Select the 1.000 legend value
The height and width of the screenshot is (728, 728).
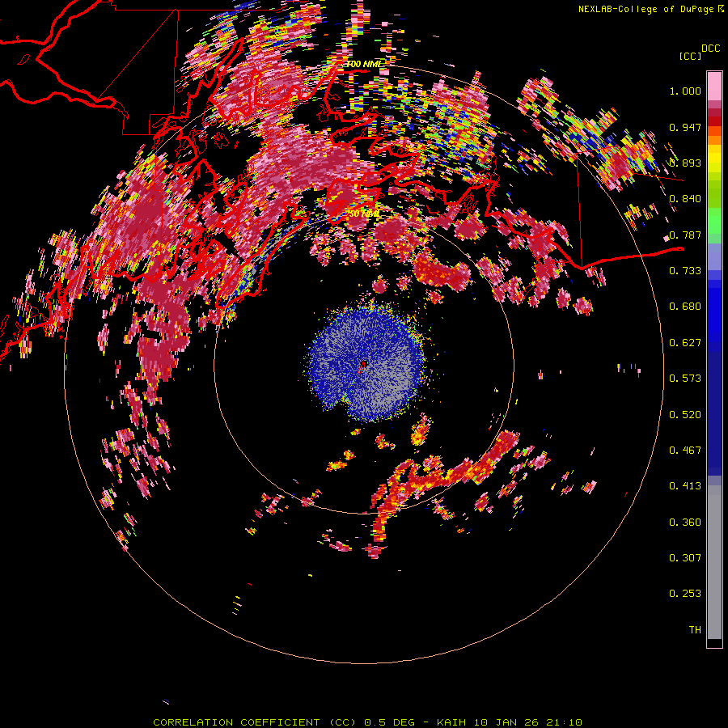tap(685, 91)
